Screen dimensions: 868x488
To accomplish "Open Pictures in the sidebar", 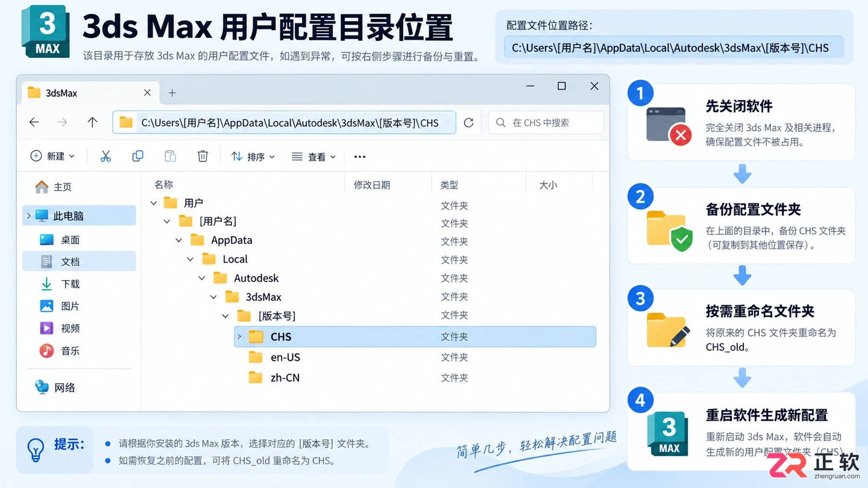I will point(60,306).
